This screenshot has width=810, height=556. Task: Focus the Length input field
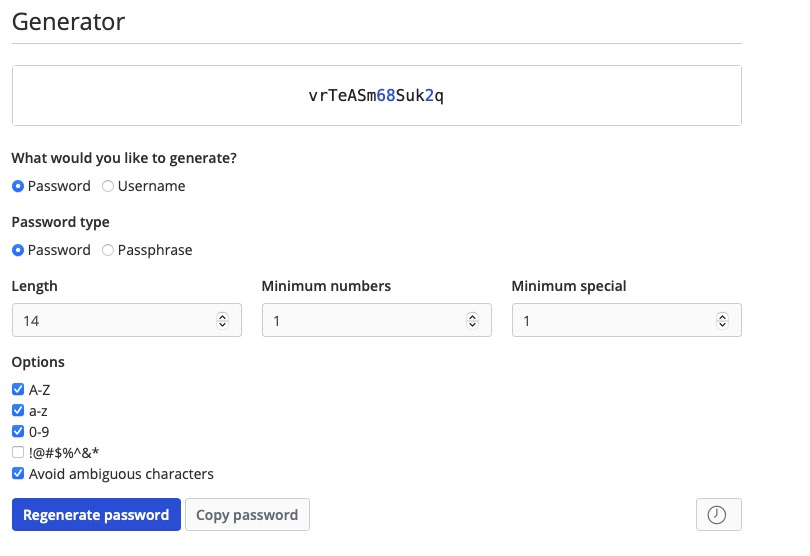127,320
